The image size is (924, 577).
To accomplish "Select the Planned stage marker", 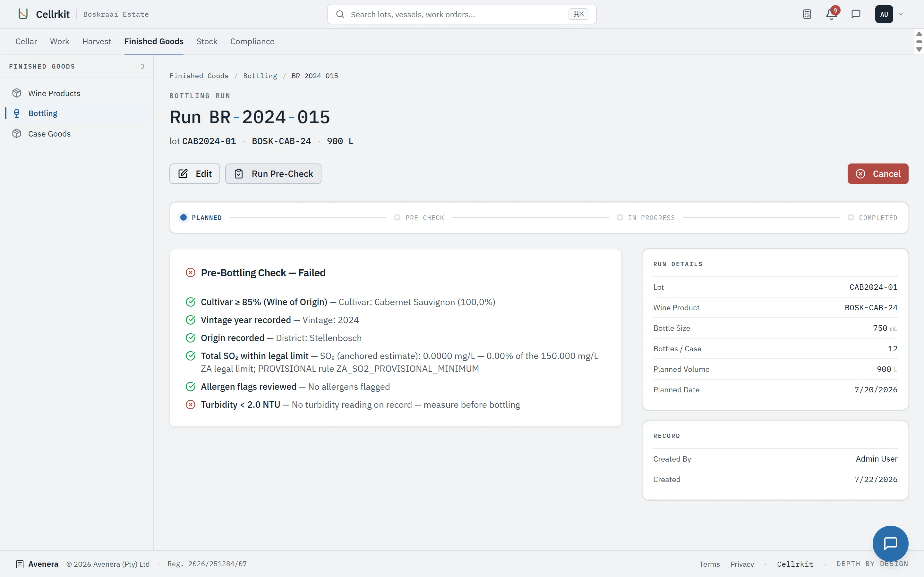I will coord(184,218).
